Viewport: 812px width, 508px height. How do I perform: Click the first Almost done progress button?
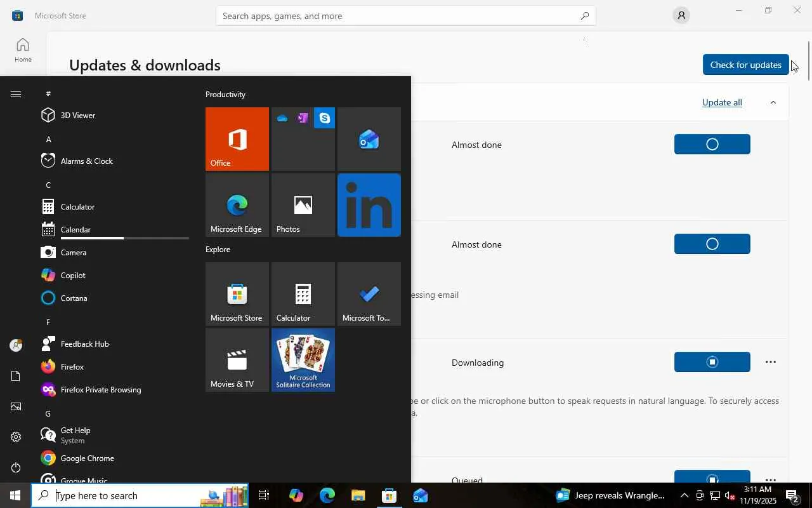pyautogui.click(x=712, y=144)
